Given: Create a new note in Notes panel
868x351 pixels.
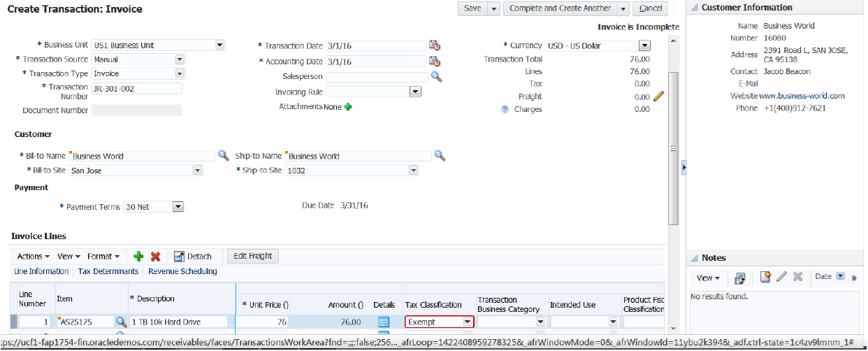Looking at the screenshot, I should pos(765,277).
